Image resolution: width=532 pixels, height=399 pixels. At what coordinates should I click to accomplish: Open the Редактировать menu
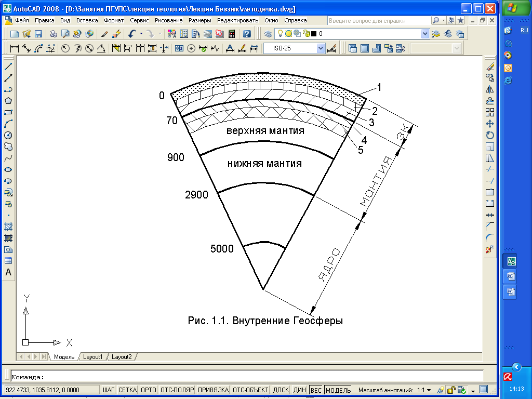[237, 20]
